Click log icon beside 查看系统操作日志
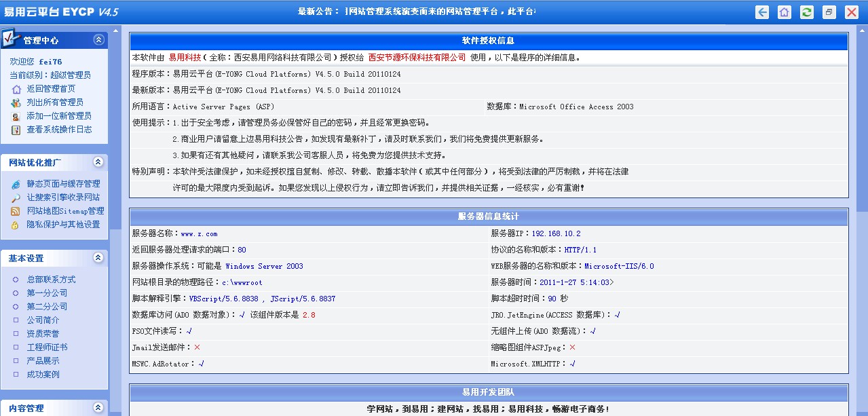 click(x=16, y=130)
